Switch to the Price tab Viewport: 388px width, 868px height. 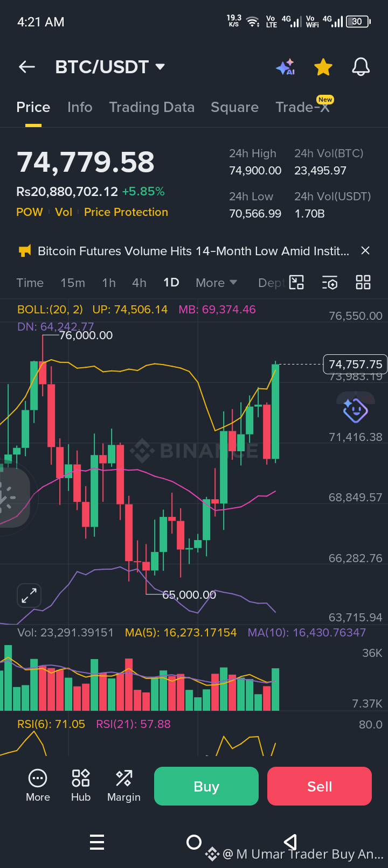pos(33,107)
